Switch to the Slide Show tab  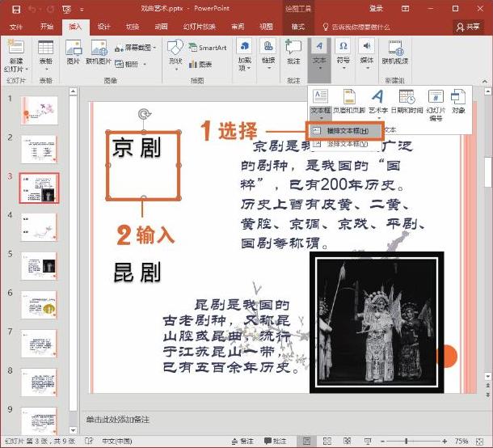coord(200,27)
